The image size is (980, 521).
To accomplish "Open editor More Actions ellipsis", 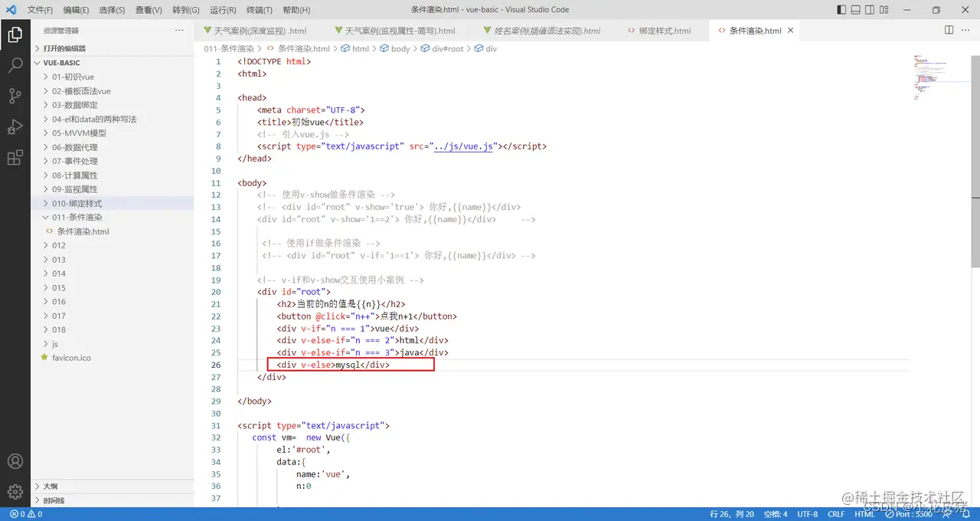I will tap(966, 30).
